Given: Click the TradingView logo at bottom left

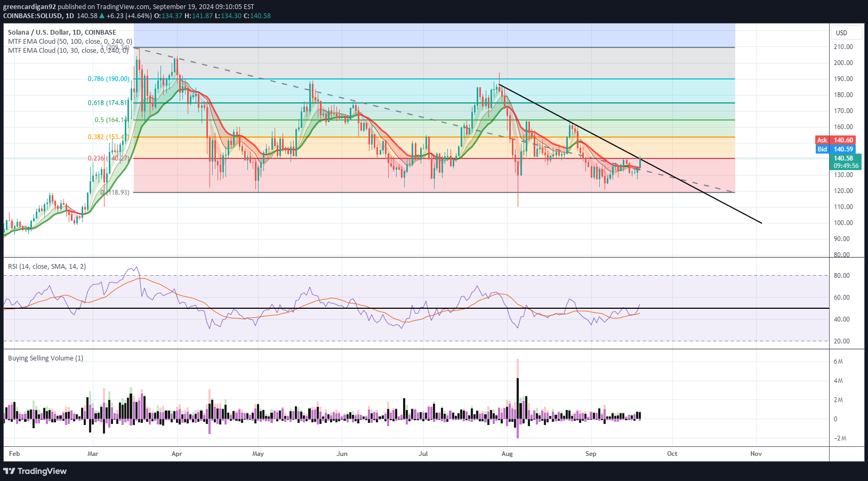Looking at the screenshot, I should pos(35,471).
